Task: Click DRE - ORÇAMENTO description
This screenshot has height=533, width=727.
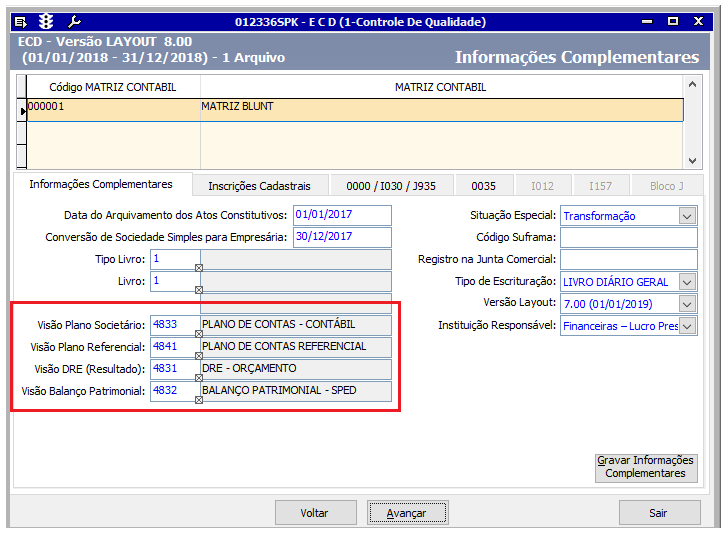Action: 296,369
